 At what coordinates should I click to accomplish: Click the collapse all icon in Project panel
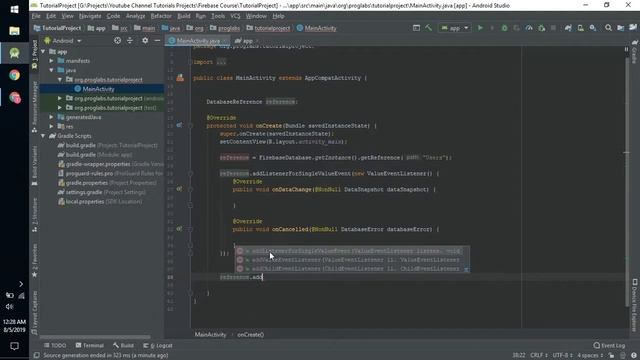click(130, 40)
